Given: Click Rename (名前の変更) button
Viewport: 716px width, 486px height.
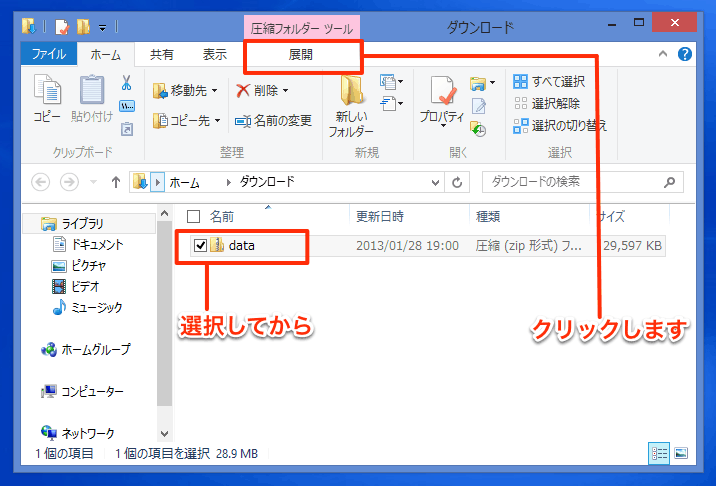Looking at the screenshot, I should [273, 121].
